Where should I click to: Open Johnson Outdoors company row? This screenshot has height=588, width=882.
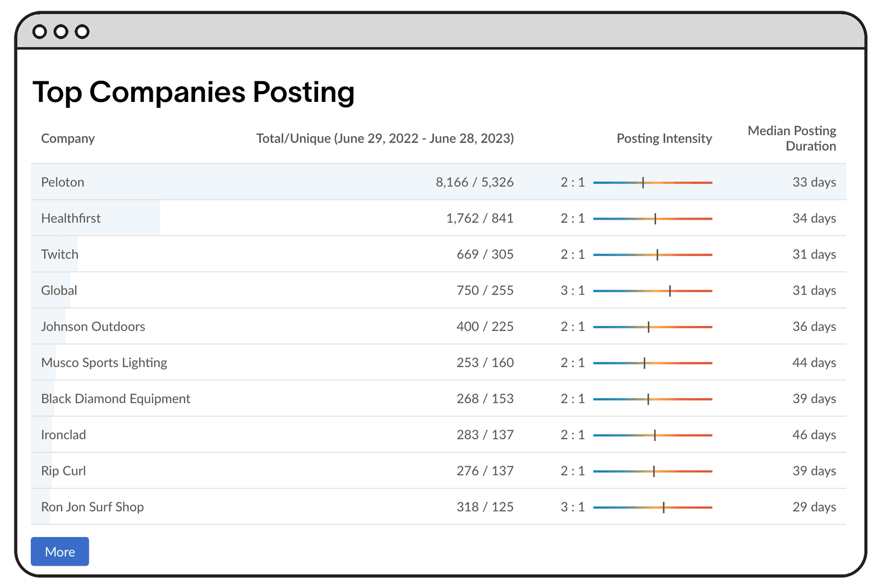click(438, 326)
